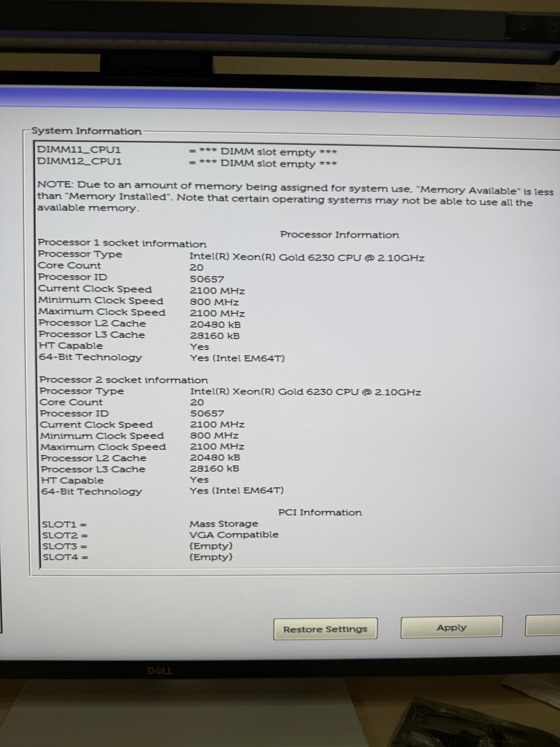
Task: Select Processor 2's ID value 50657
Action: 207,414
